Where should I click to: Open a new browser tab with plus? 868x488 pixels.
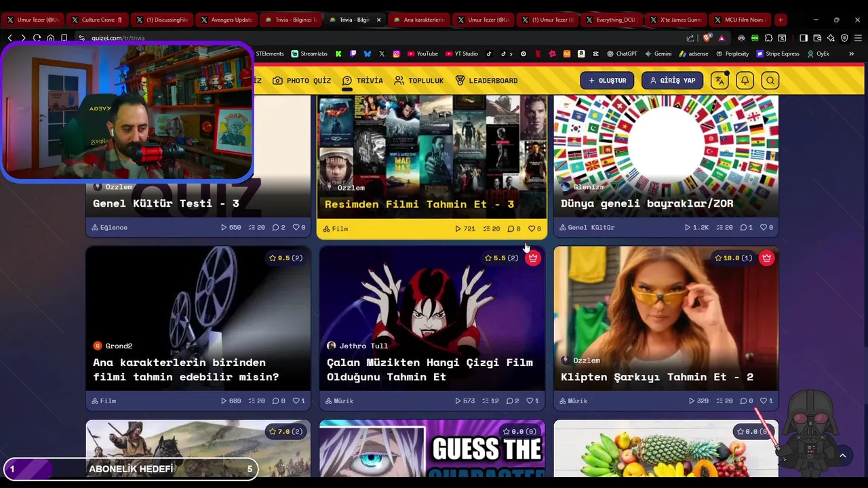click(781, 20)
